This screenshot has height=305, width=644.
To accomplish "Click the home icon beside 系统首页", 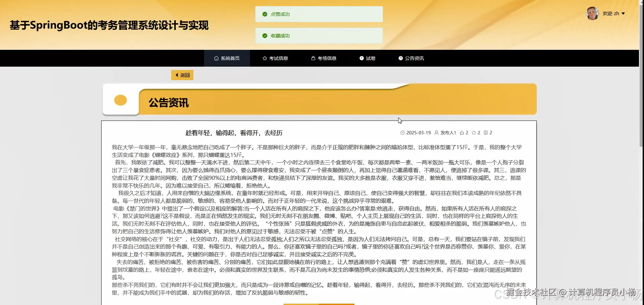I will pos(216,58).
